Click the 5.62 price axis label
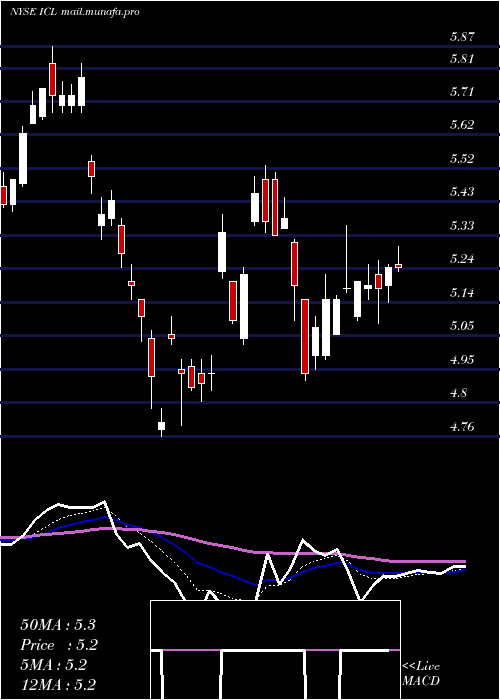 point(462,125)
